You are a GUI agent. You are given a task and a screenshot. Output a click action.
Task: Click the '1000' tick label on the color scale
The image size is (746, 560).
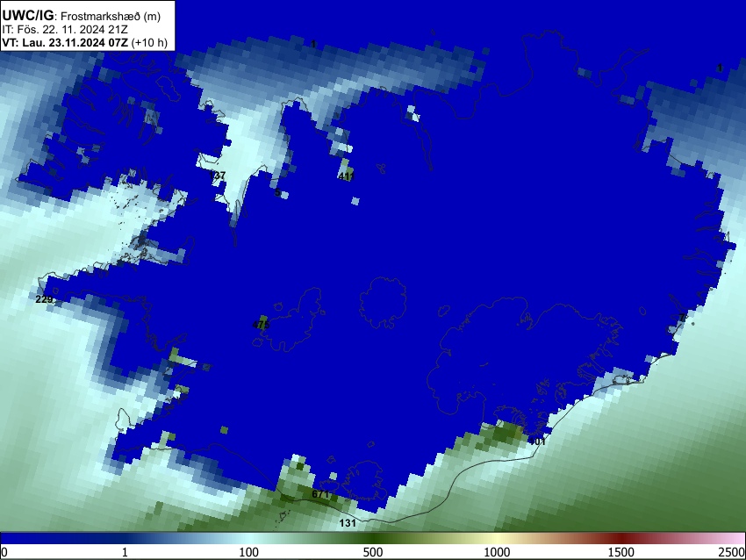pos(497,552)
